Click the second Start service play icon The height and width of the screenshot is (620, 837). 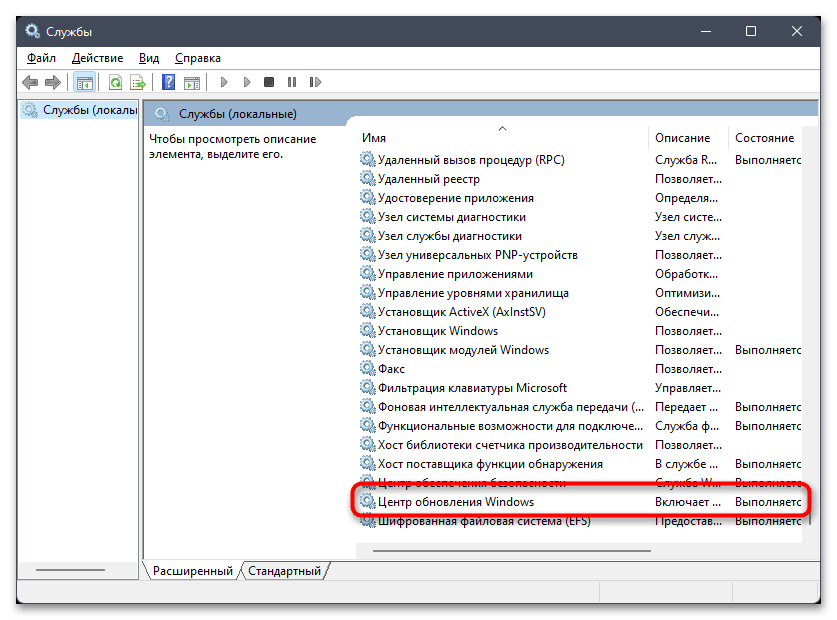[x=246, y=82]
